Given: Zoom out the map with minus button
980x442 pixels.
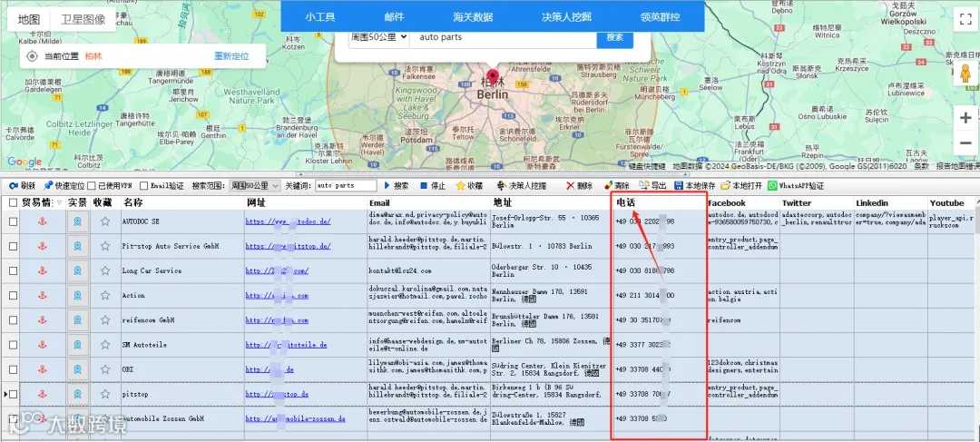Looking at the screenshot, I should point(965,143).
